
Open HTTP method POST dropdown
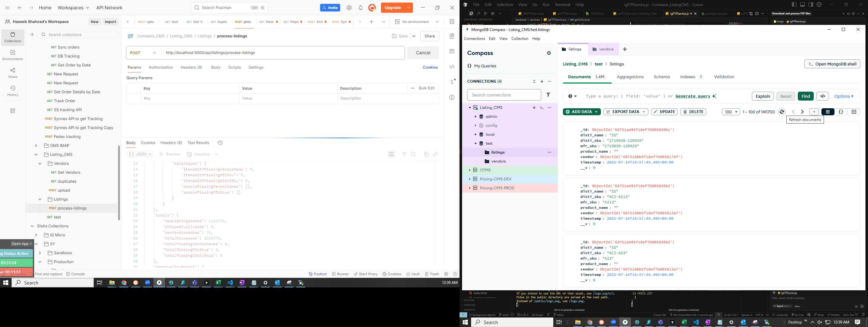pyautogui.click(x=144, y=53)
